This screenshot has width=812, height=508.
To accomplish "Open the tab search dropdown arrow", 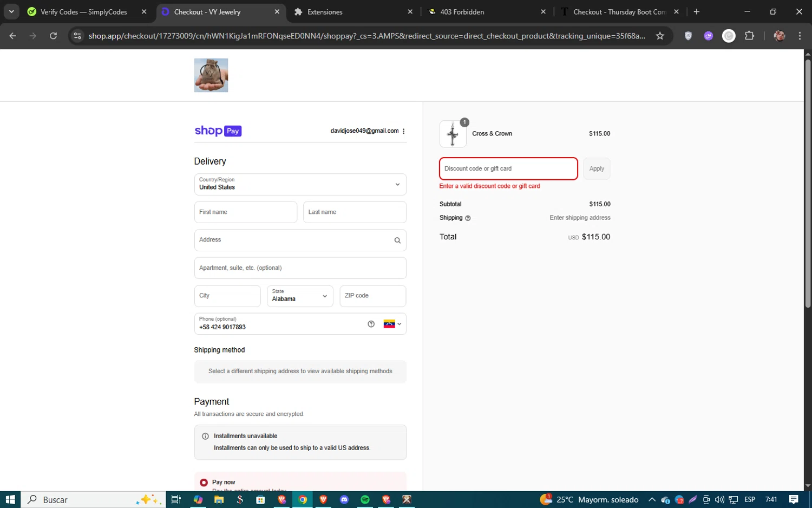I will pyautogui.click(x=11, y=11).
